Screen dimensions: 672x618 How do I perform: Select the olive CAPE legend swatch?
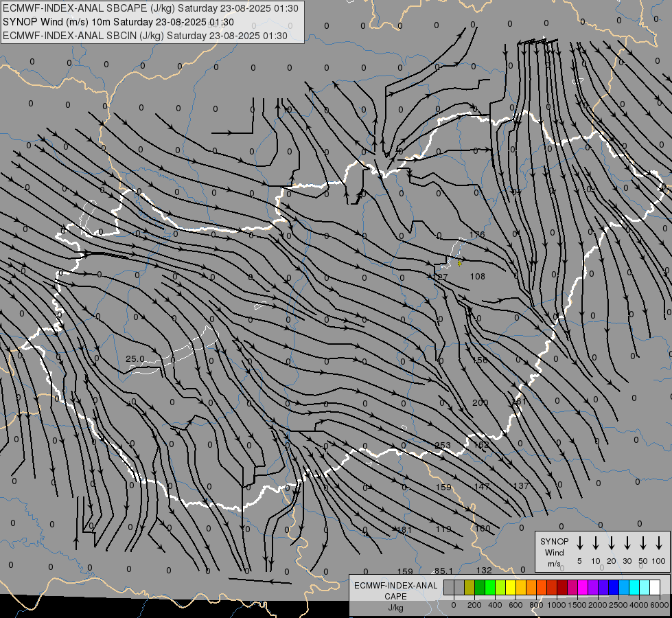[470, 588]
